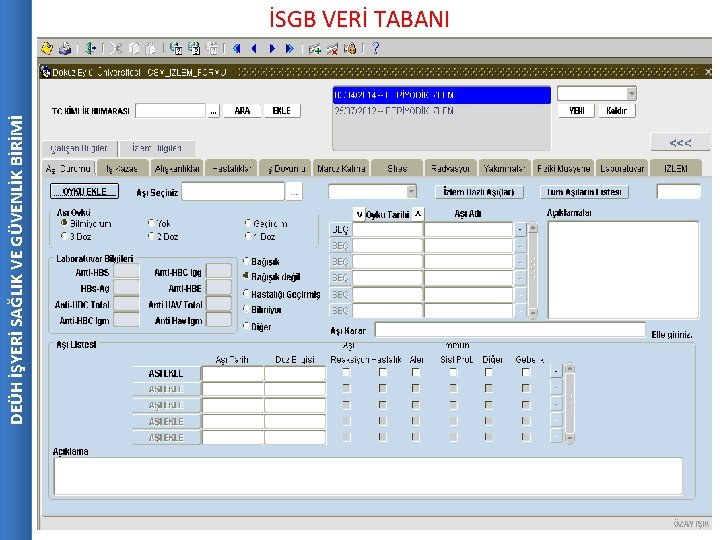Open Help with the question mark icon
This screenshot has width=720, height=540.
coord(376,48)
